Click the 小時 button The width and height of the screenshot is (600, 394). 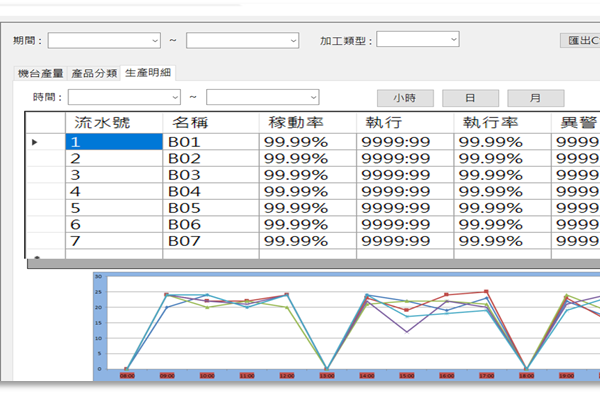point(405,98)
